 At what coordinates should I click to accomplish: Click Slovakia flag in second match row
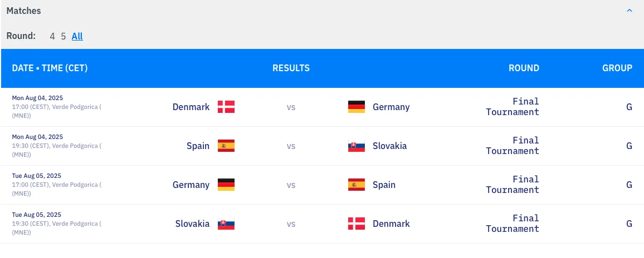coord(357,146)
